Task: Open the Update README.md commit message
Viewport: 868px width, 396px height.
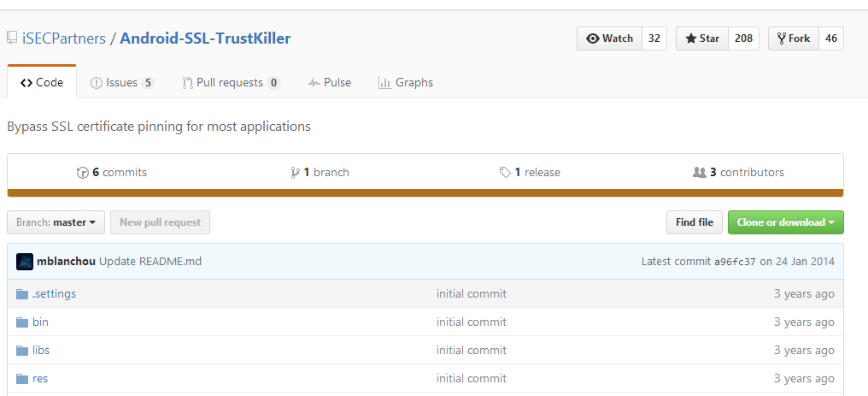Action: coord(150,262)
